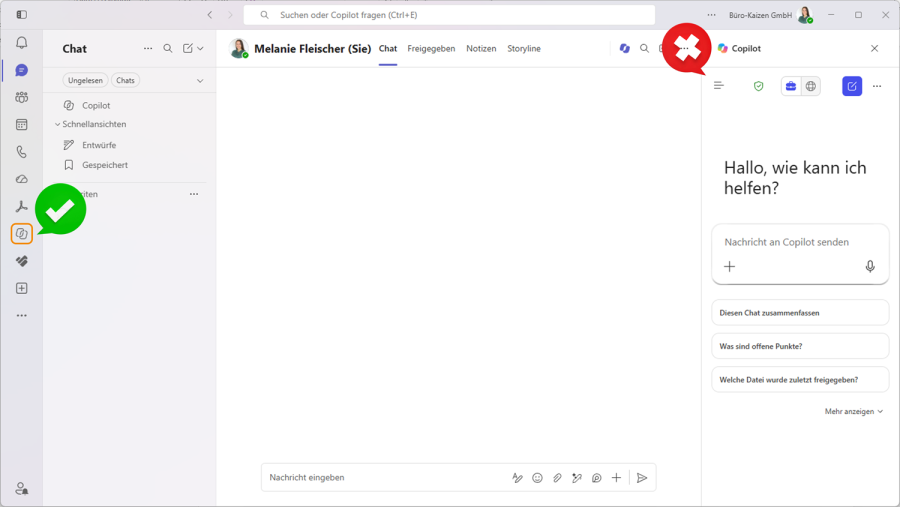
Task: Open Copilot from the chat header icon
Action: pyautogui.click(x=624, y=49)
